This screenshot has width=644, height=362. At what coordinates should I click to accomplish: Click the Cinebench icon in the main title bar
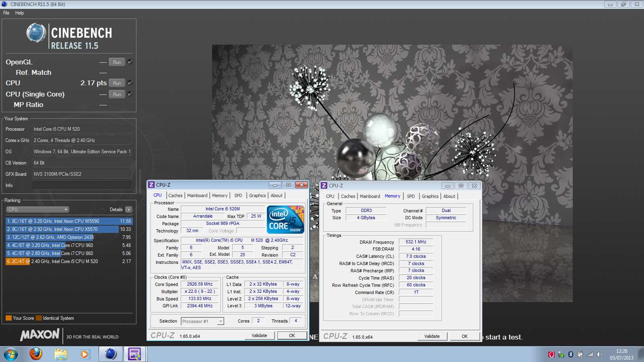pos(4,4)
